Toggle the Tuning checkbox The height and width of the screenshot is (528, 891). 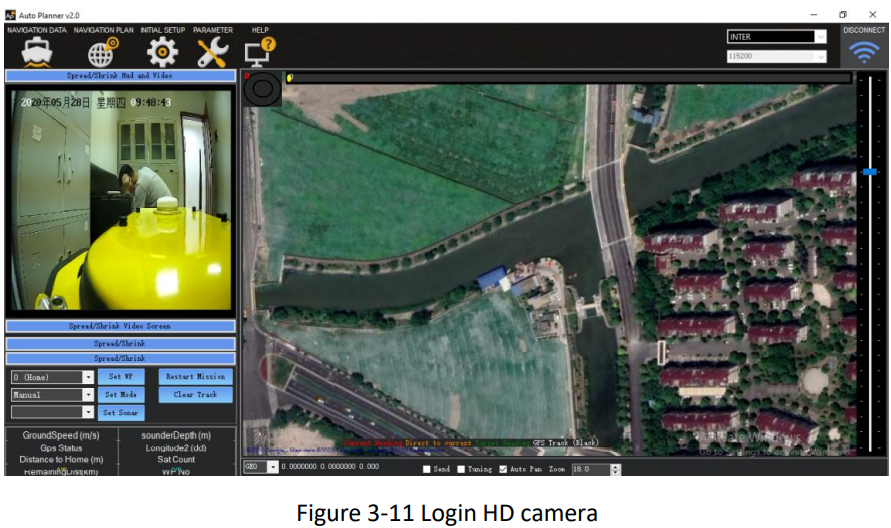(461, 469)
